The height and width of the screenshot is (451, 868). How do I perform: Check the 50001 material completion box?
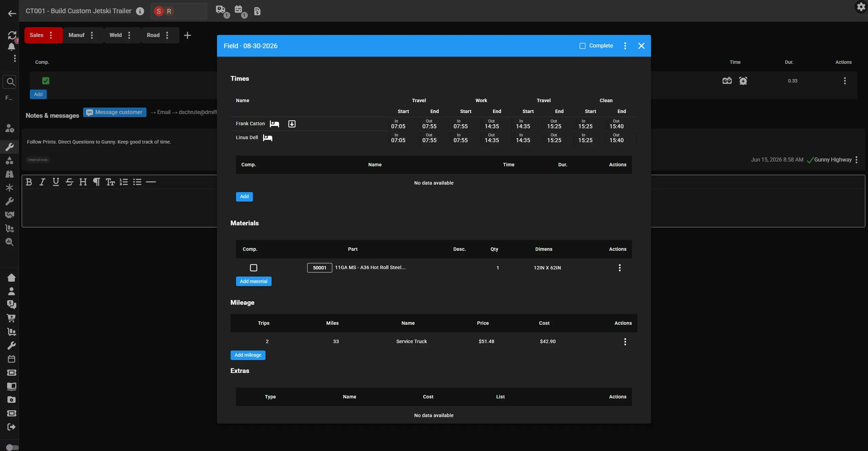[253, 268]
